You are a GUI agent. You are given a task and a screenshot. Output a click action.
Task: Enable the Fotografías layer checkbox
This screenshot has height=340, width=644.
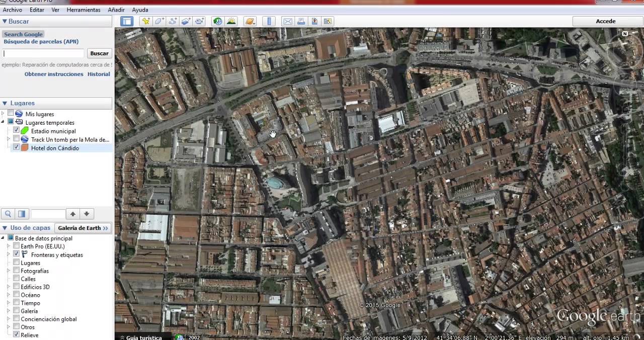[x=16, y=271]
